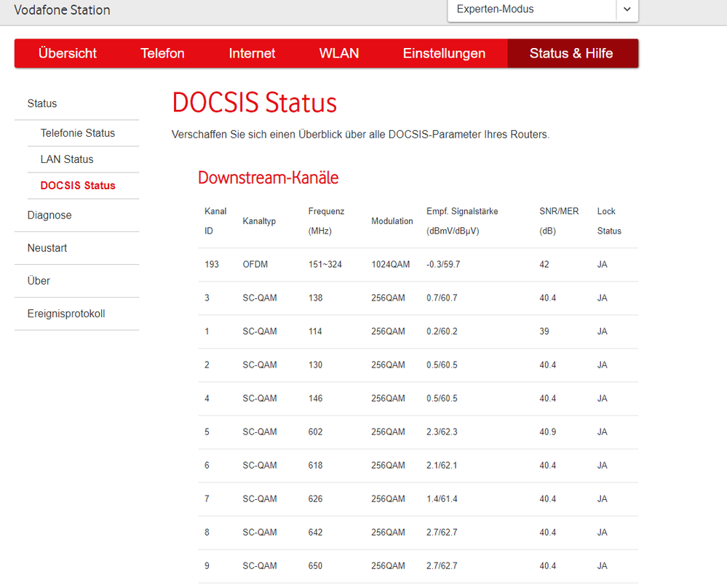Click the Frequenz (MHz) column header

tap(327, 221)
